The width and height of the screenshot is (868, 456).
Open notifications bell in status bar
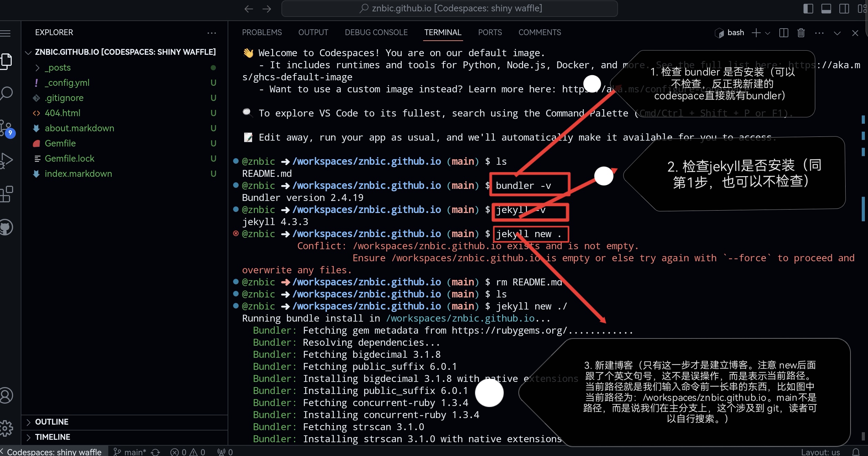click(x=856, y=452)
